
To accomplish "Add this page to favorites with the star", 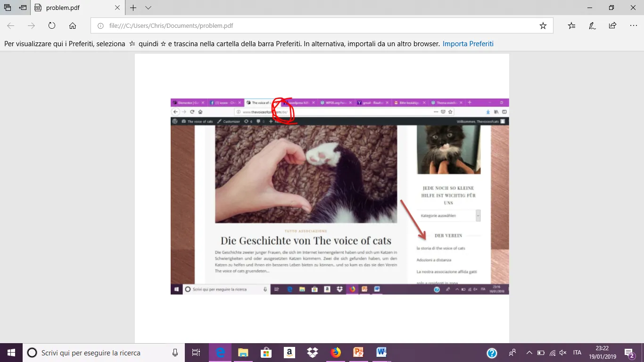I will (x=543, y=26).
